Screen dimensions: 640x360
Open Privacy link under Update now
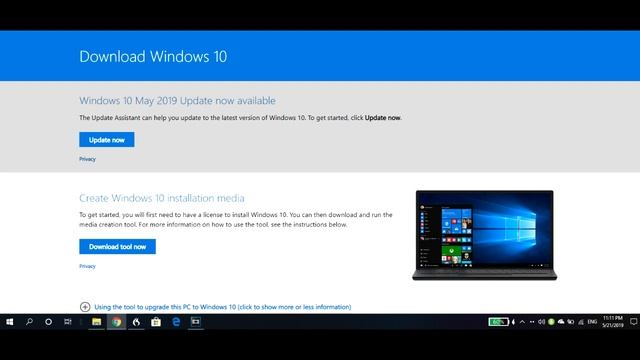click(87, 159)
